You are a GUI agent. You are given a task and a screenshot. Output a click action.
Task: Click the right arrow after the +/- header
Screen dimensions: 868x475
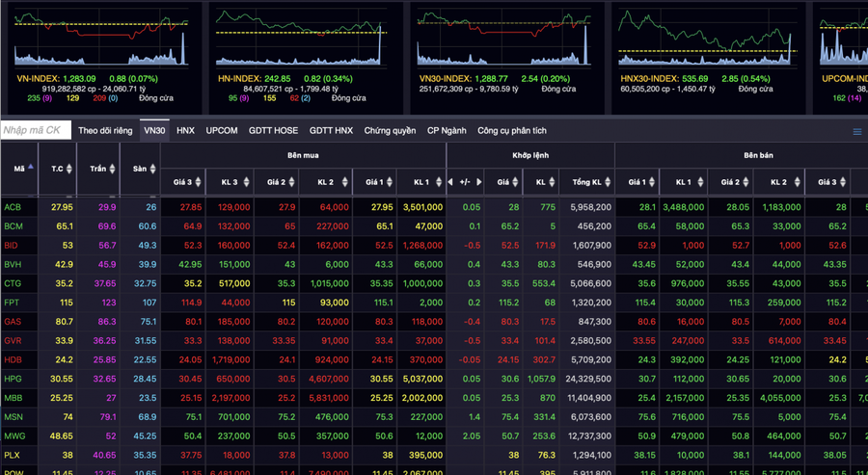click(479, 181)
